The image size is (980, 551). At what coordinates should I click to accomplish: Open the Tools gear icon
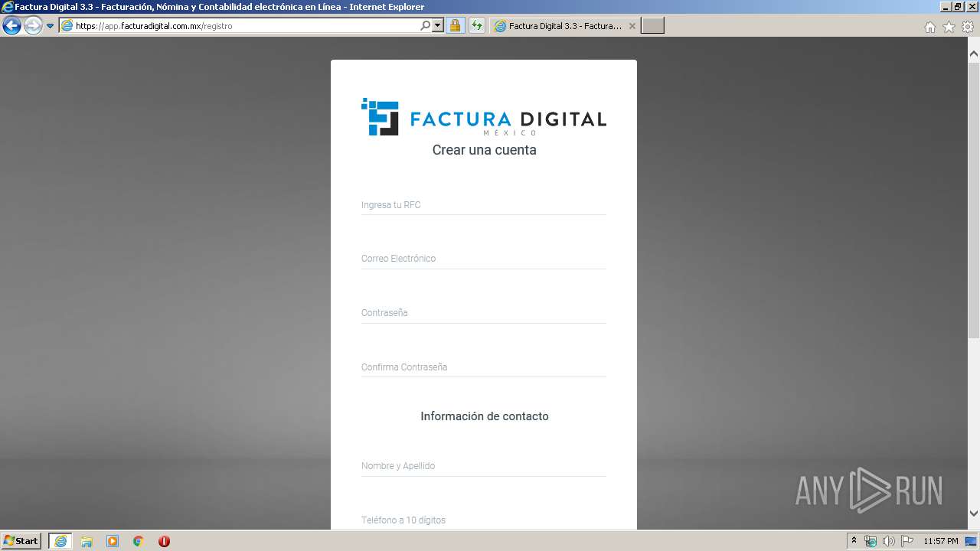click(968, 27)
